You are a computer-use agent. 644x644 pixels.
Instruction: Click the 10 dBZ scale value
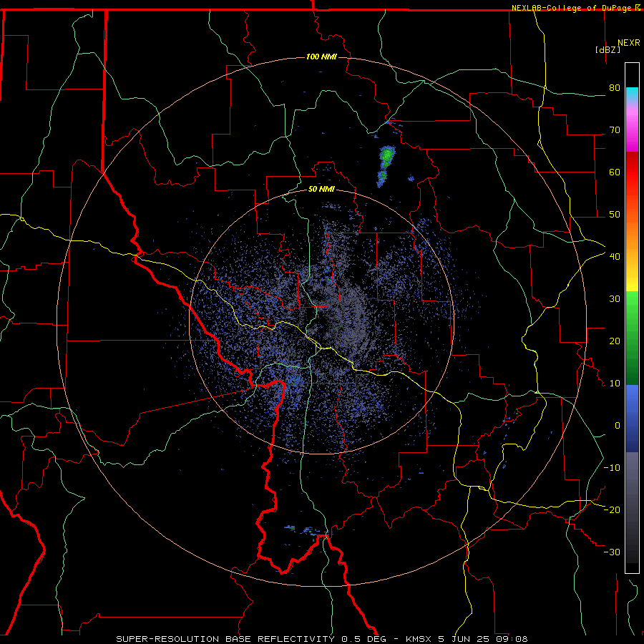(x=615, y=384)
